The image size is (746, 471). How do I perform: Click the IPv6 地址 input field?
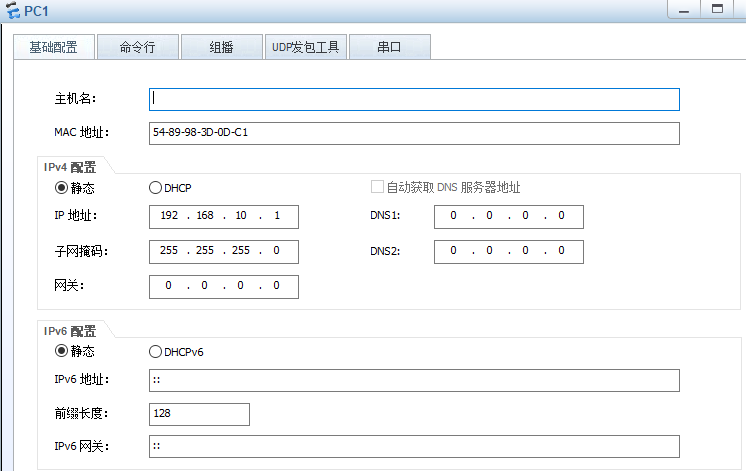(414, 381)
